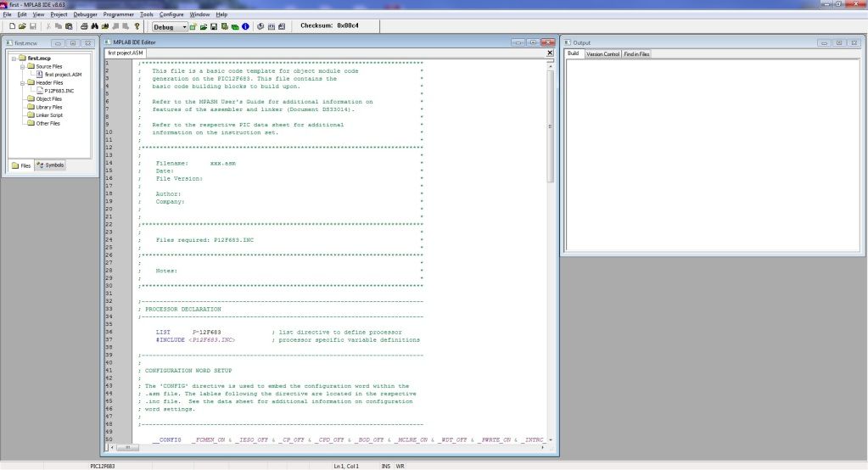The width and height of the screenshot is (868, 470).
Task: Click the PIC12F683 device in status bar
Action: click(x=103, y=466)
